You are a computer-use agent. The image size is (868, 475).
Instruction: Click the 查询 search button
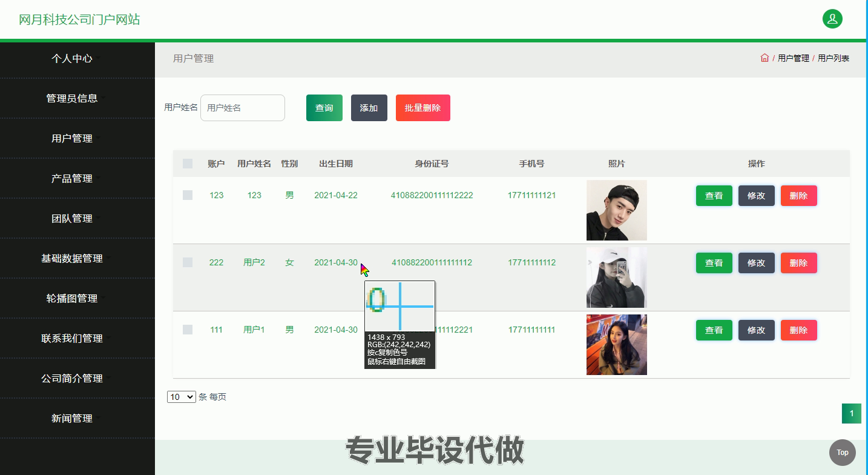[x=324, y=108]
